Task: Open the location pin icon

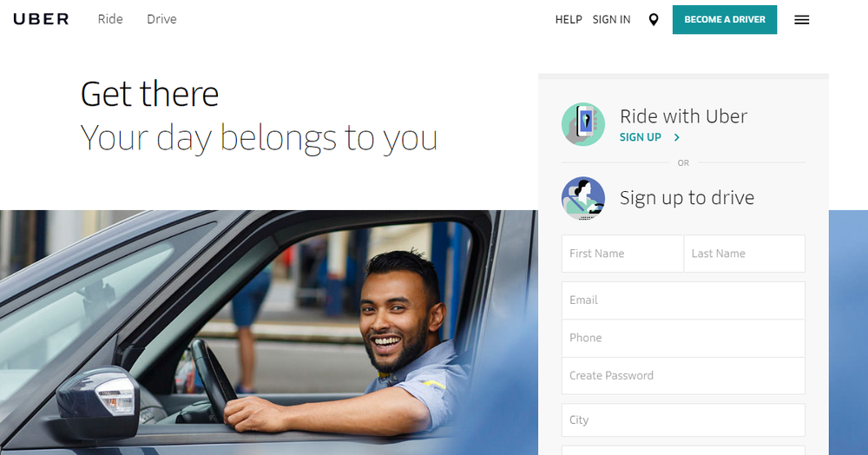Action: 654,20
